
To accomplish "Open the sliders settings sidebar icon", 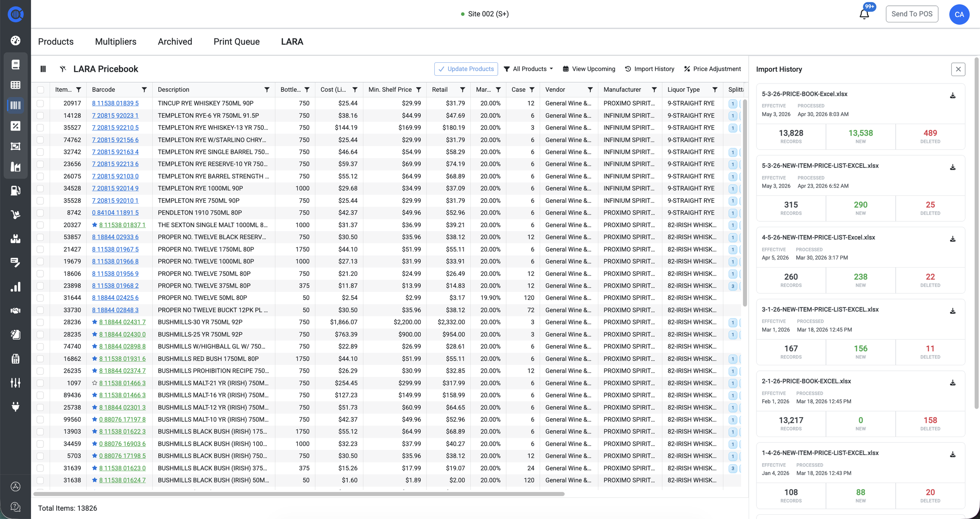I will 15,383.
